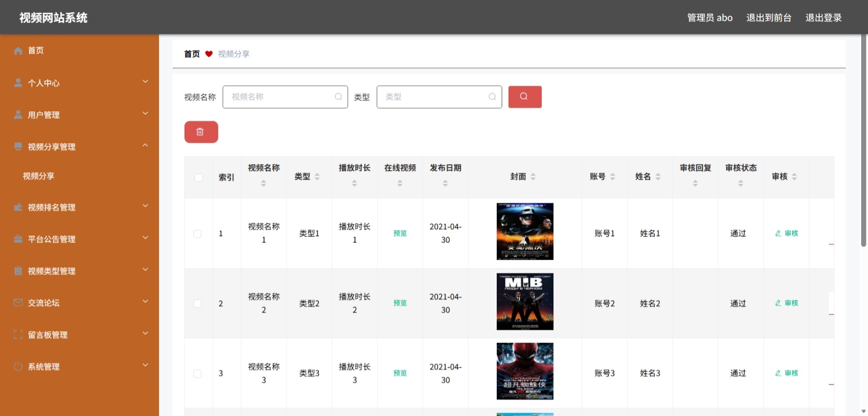Click 首页 in the breadcrumb
This screenshot has height=416, width=868.
192,54
